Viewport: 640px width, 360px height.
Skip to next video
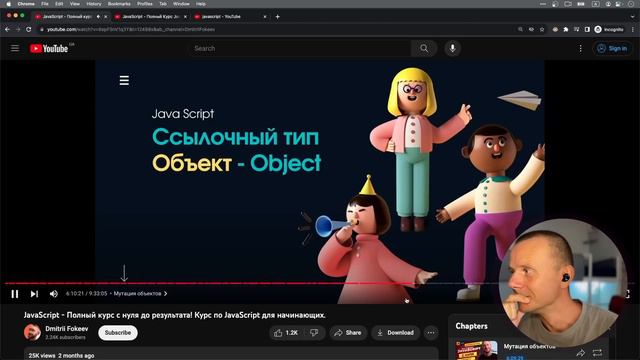click(34, 294)
